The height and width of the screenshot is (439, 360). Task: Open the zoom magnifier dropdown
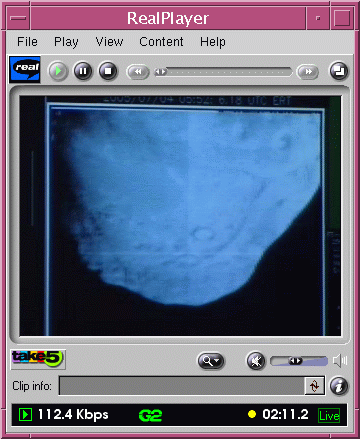pos(211,361)
